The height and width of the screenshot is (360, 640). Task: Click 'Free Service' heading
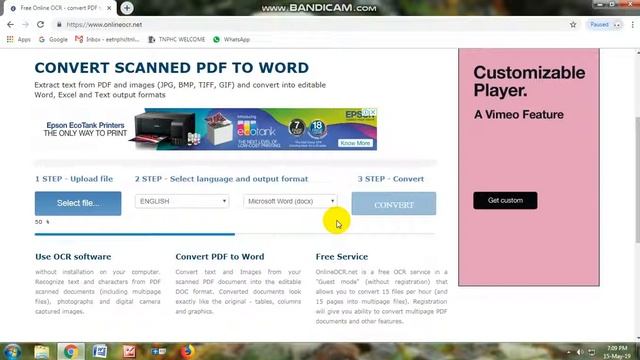point(342,257)
